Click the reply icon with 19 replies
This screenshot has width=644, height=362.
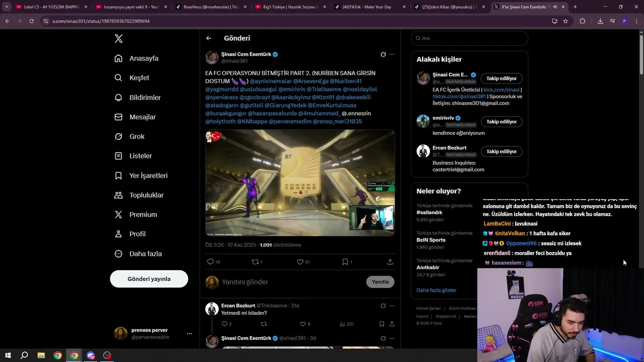pyautogui.click(x=214, y=262)
